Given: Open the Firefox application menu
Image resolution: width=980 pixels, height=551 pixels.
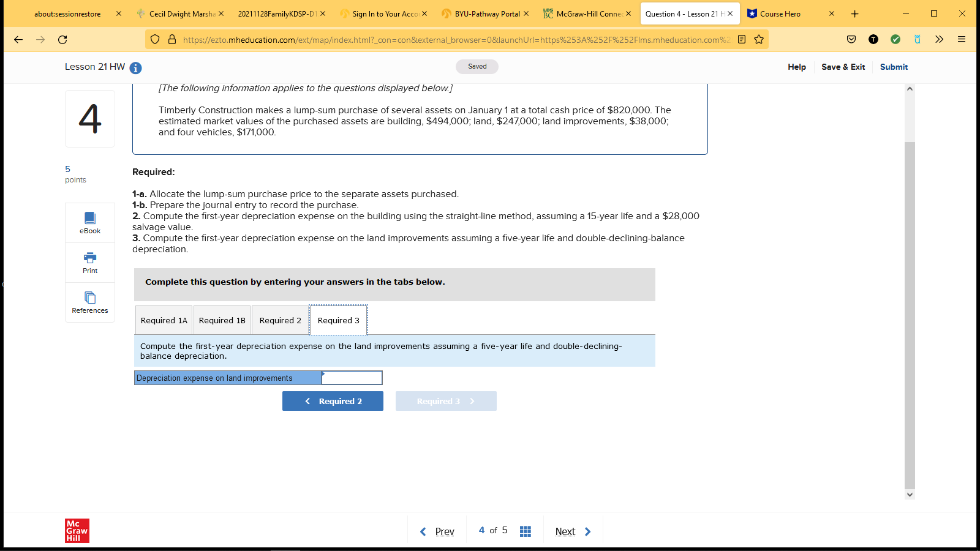Looking at the screenshot, I should (x=961, y=39).
